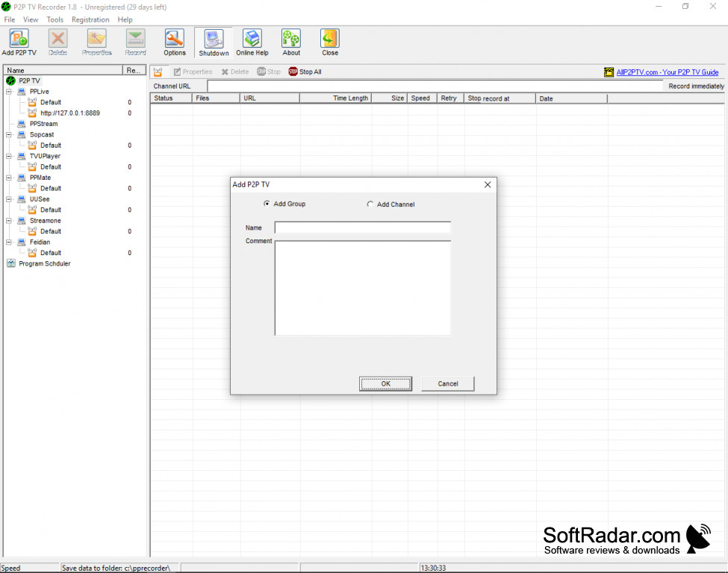The height and width of the screenshot is (573, 728).
Task: Click the Date column header
Action: click(x=571, y=98)
